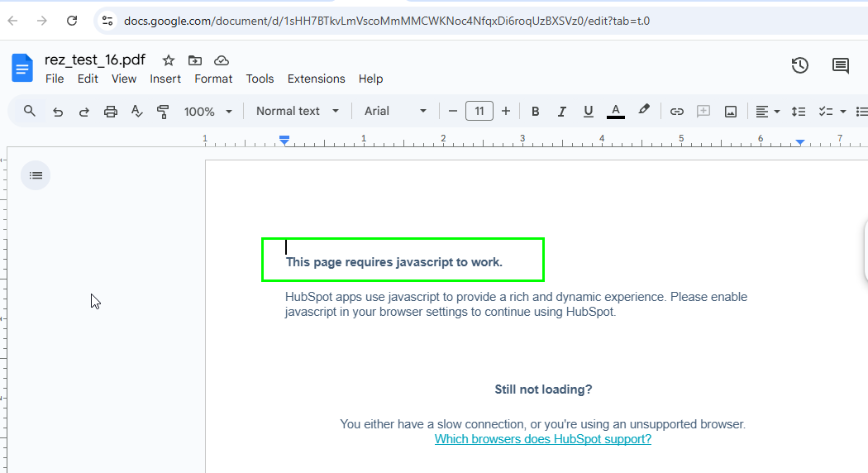The height and width of the screenshot is (473, 868).
Task: Select the paint format tool
Action: coord(163,112)
